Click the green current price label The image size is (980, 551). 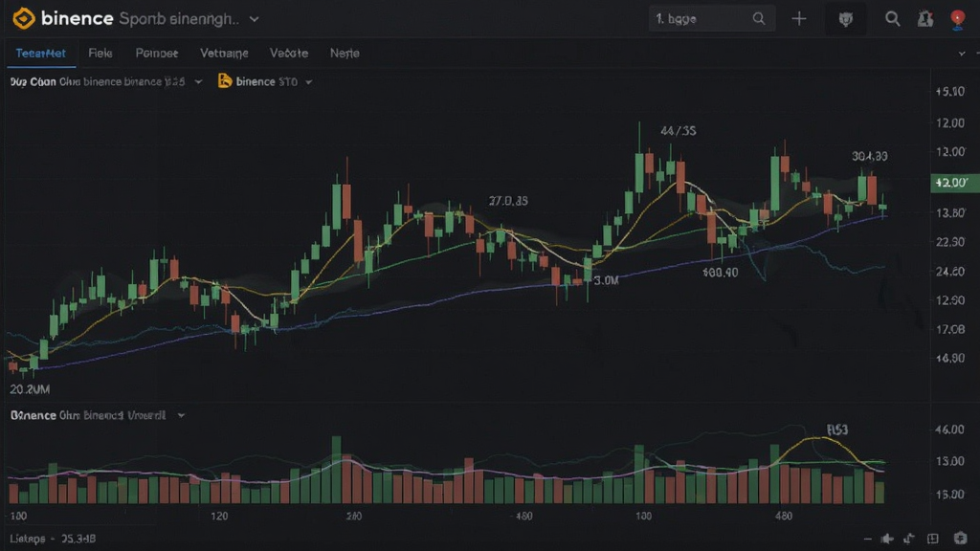954,183
